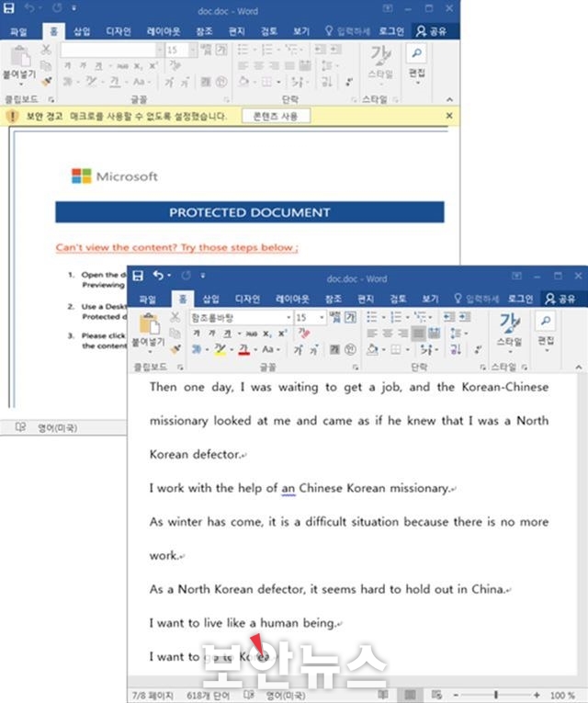The height and width of the screenshot is (703, 588).
Task: Open 스타일 gallery icon in front window
Action: [x=509, y=323]
